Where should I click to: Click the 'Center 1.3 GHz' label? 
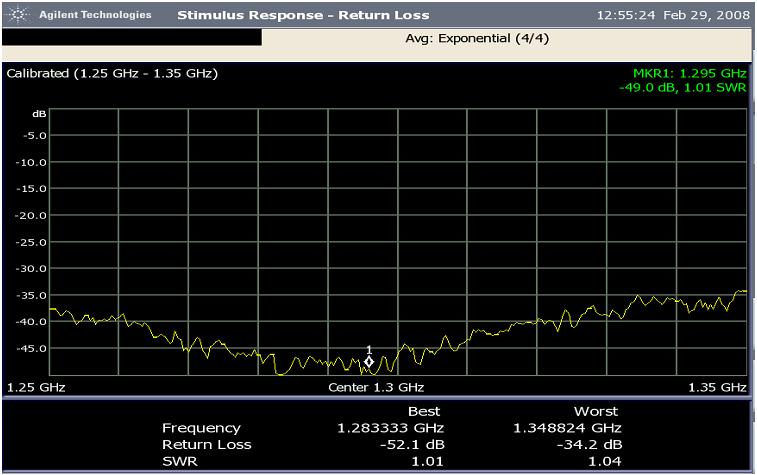tap(376, 387)
